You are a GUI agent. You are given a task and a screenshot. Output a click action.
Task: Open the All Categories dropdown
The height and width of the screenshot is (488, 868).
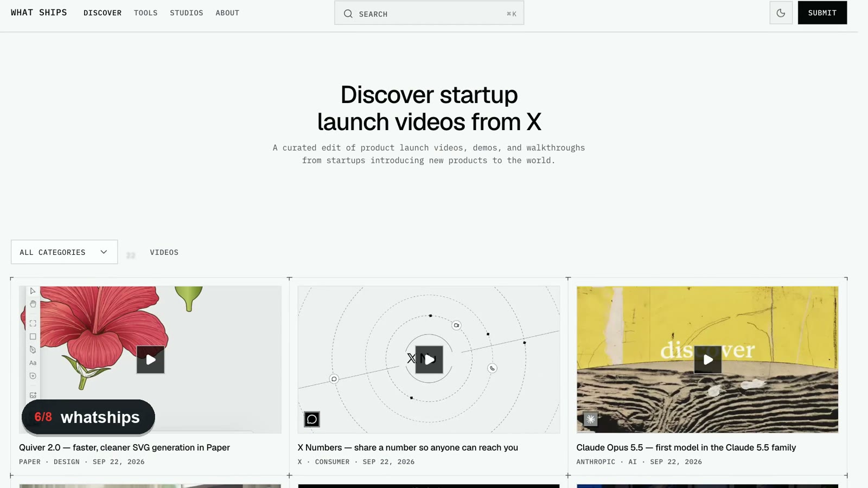coord(65,252)
